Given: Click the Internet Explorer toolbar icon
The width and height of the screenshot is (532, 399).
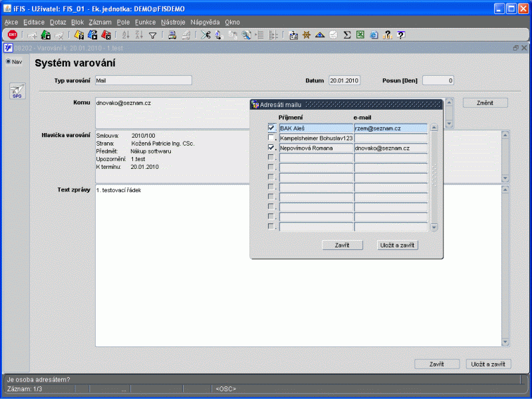Looking at the screenshot, I should pos(374,35).
